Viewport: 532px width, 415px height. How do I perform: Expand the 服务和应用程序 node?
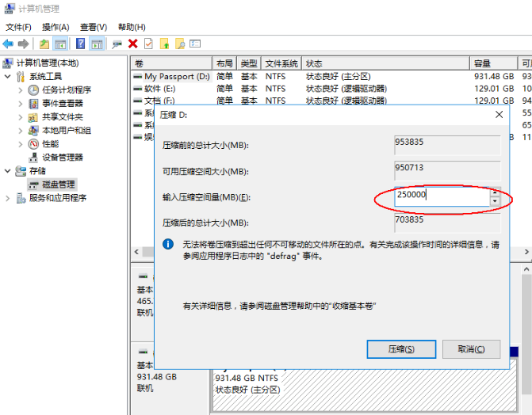click(8, 198)
